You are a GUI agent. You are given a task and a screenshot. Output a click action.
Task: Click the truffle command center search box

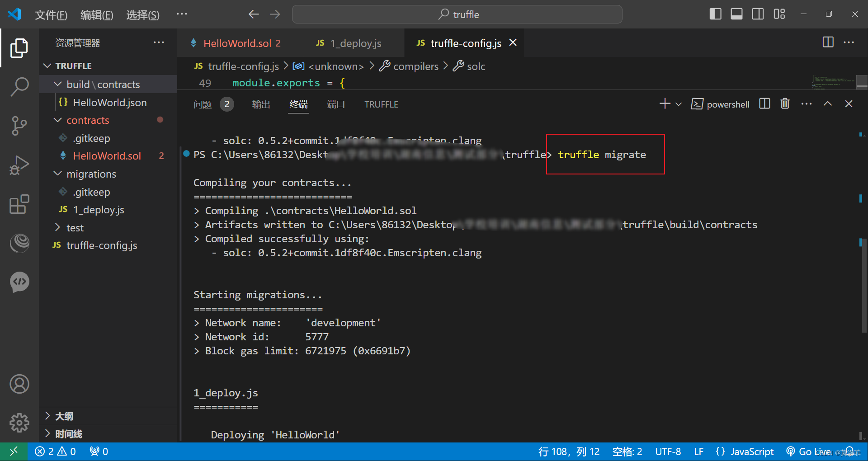pyautogui.click(x=457, y=14)
